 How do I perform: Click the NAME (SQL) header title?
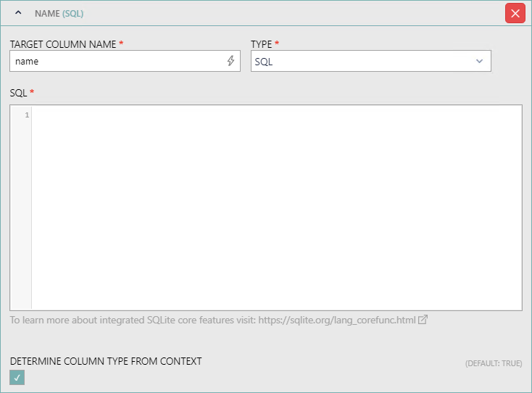click(x=59, y=13)
